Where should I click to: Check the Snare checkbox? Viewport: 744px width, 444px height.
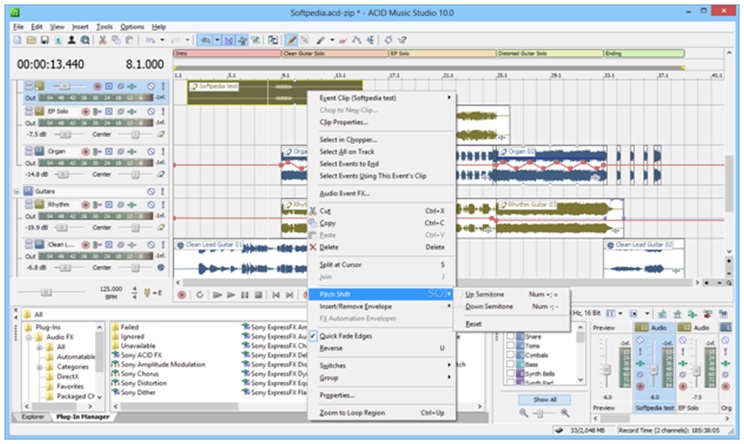click(511, 336)
